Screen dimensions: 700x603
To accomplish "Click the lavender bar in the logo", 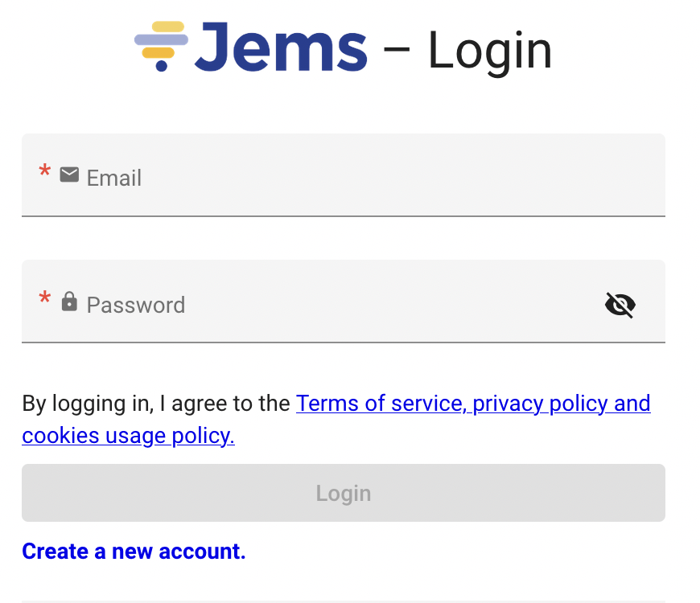I will pos(161,39).
